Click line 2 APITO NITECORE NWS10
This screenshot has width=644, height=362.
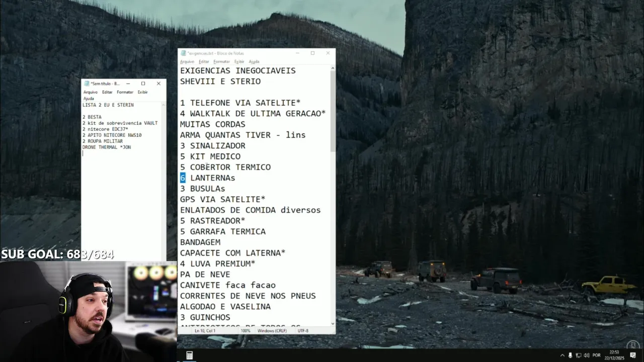click(112, 135)
